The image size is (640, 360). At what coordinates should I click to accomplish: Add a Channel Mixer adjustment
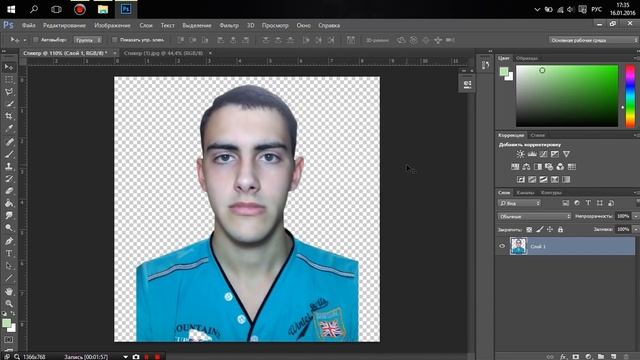[x=560, y=167]
